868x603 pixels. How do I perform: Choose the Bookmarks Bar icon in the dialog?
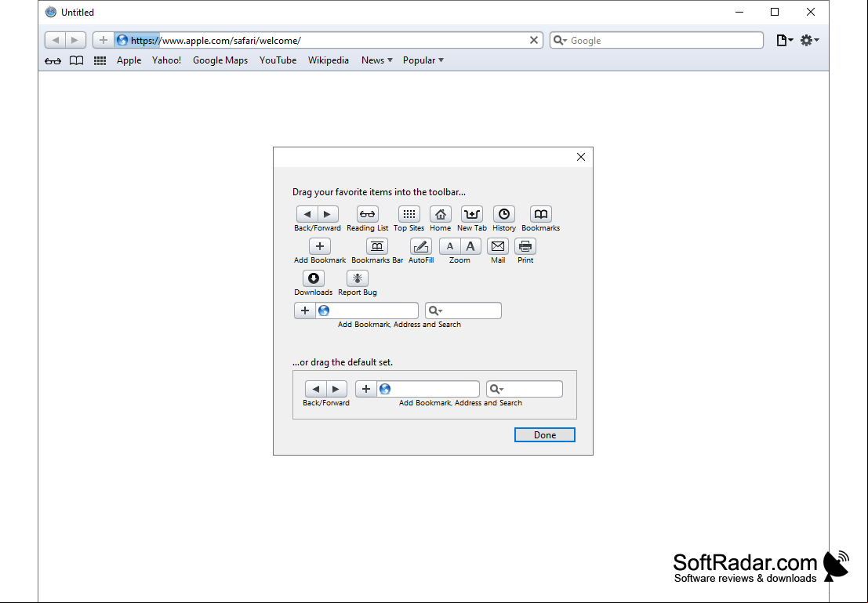pos(377,246)
